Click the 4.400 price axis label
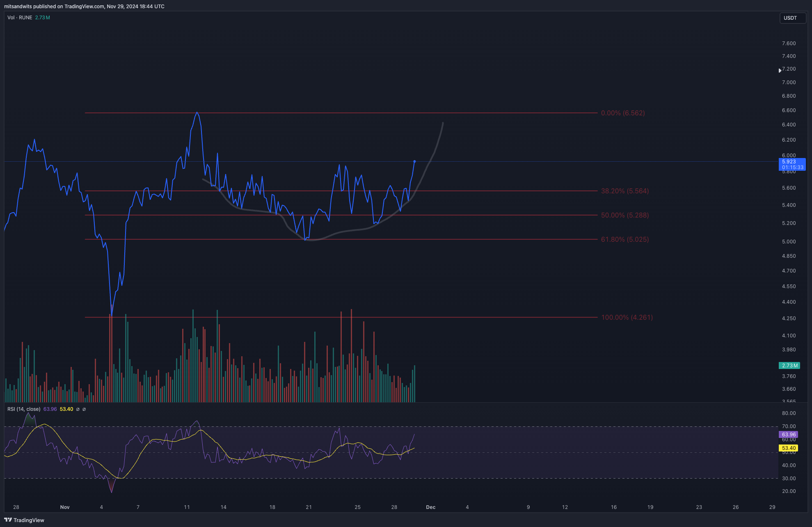This screenshot has height=527, width=812. (x=789, y=302)
